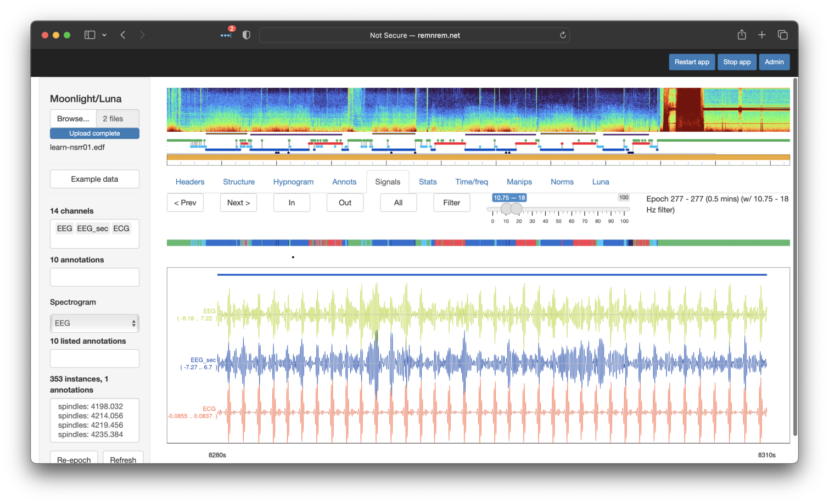Switch to the Hypnogram tab
The height and width of the screenshot is (504, 829).
[x=293, y=182]
